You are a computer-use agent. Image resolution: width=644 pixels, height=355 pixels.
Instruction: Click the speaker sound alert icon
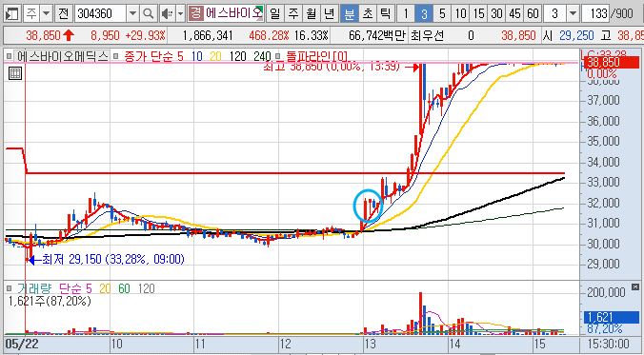[x=167, y=14]
